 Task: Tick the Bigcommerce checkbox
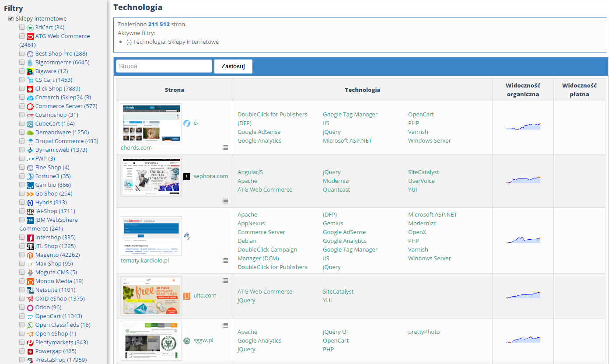tap(22, 63)
